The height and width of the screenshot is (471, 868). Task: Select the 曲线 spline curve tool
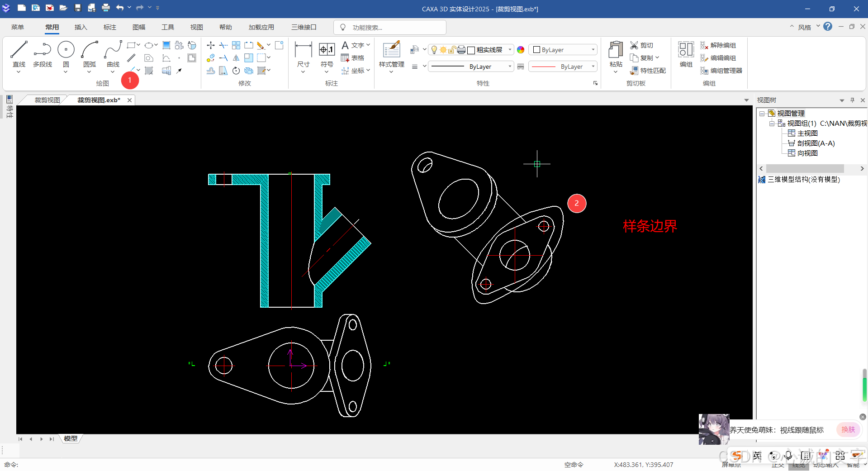click(x=113, y=54)
